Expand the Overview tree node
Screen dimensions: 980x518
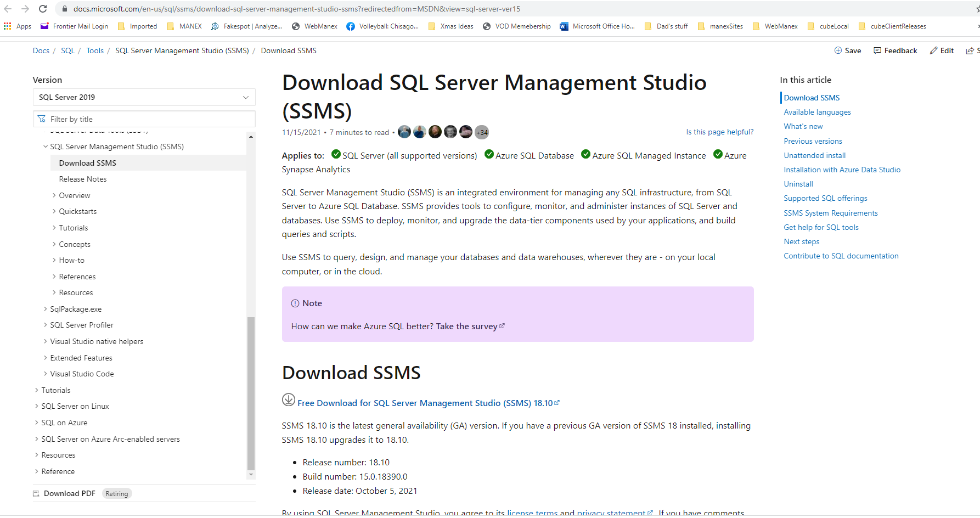point(54,195)
